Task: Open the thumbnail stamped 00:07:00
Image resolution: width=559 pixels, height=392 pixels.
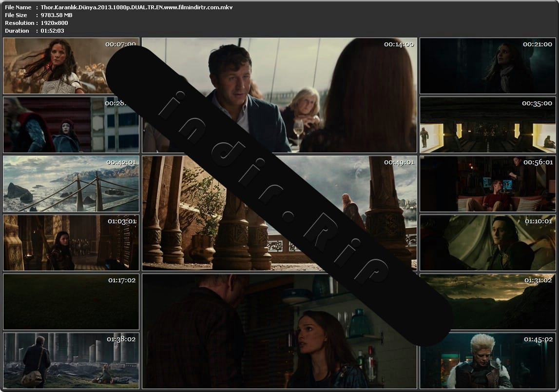Action: [71, 66]
